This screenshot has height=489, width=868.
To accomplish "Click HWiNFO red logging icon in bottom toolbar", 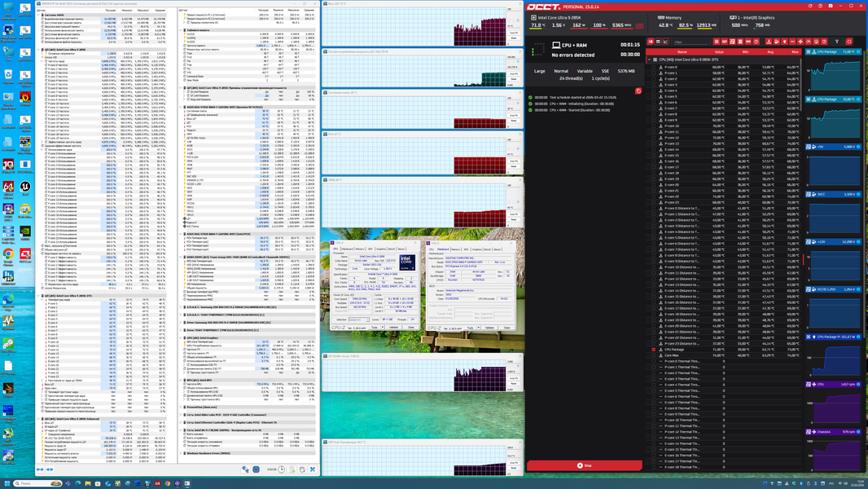I will pos(256,469).
